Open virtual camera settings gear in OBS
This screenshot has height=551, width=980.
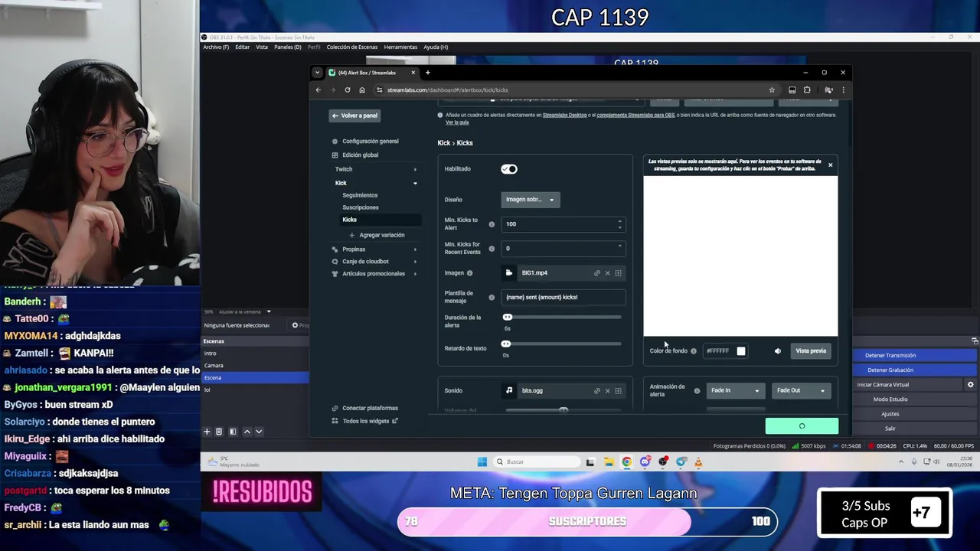coord(971,385)
